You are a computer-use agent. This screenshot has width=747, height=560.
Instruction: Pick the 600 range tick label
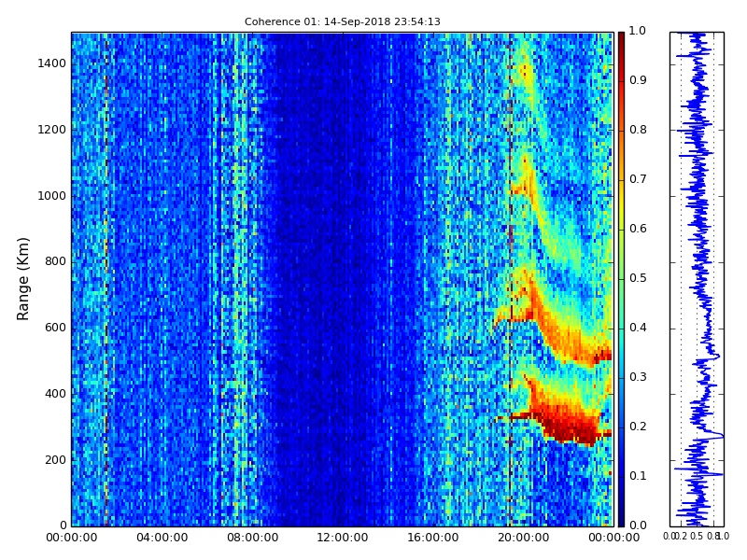pyautogui.click(x=55, y=328)
